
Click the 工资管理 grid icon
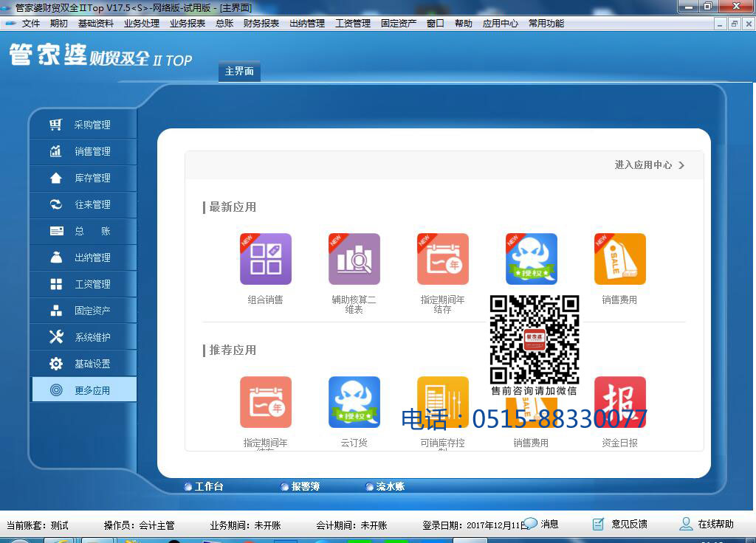point(56,284)
